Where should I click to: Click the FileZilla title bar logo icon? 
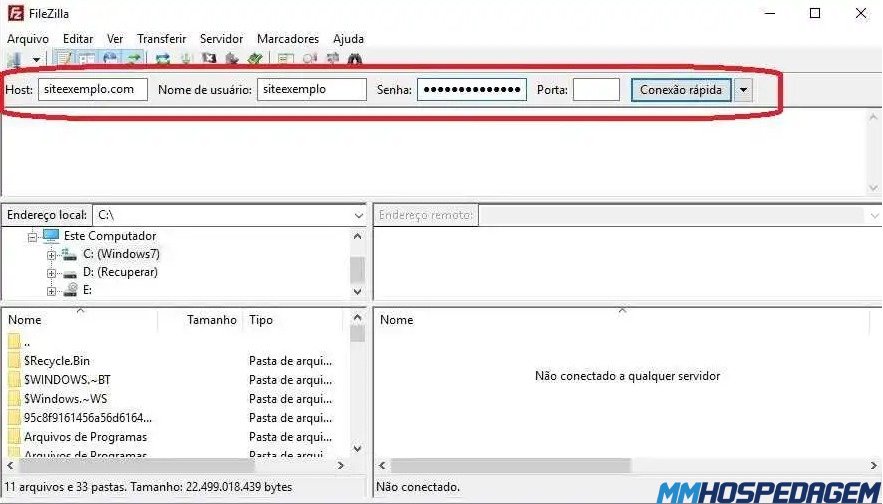(16, 13)
